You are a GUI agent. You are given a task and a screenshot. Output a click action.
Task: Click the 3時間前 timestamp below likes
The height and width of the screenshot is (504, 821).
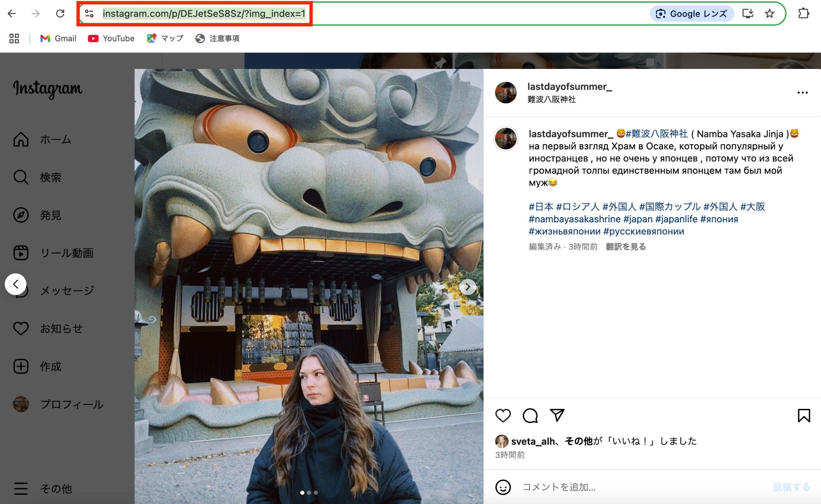(510, 455)
